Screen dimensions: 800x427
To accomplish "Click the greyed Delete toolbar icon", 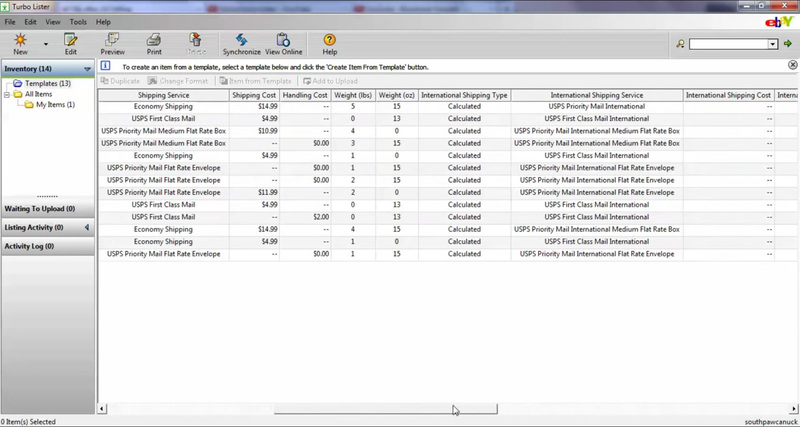I will (x=196, y=43).
